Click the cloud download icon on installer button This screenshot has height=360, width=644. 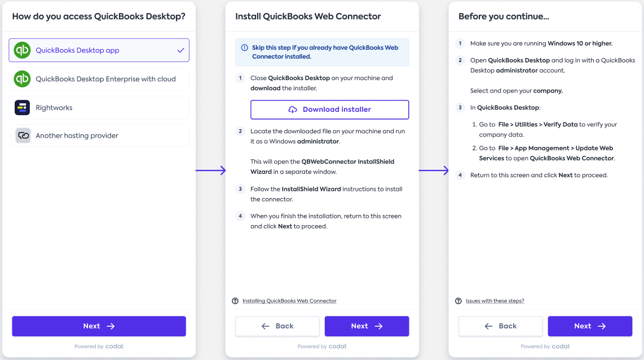[x=293, y=109]
